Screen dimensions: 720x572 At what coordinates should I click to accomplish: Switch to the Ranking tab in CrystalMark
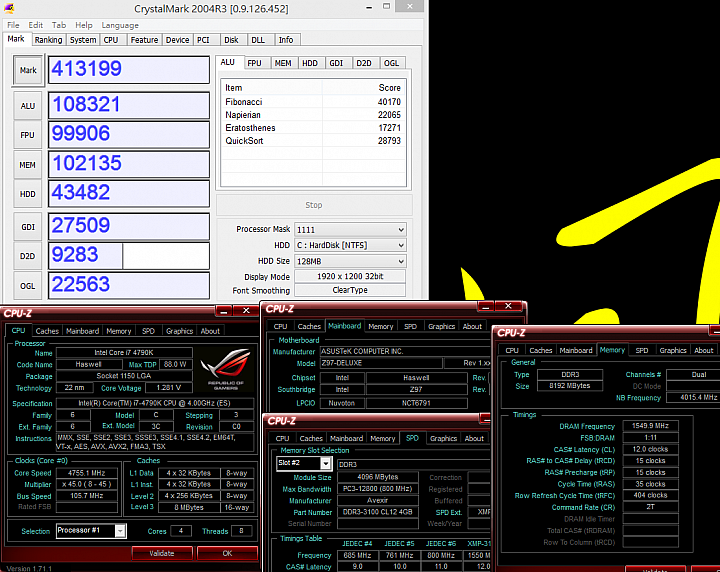[x=48, y=40]
